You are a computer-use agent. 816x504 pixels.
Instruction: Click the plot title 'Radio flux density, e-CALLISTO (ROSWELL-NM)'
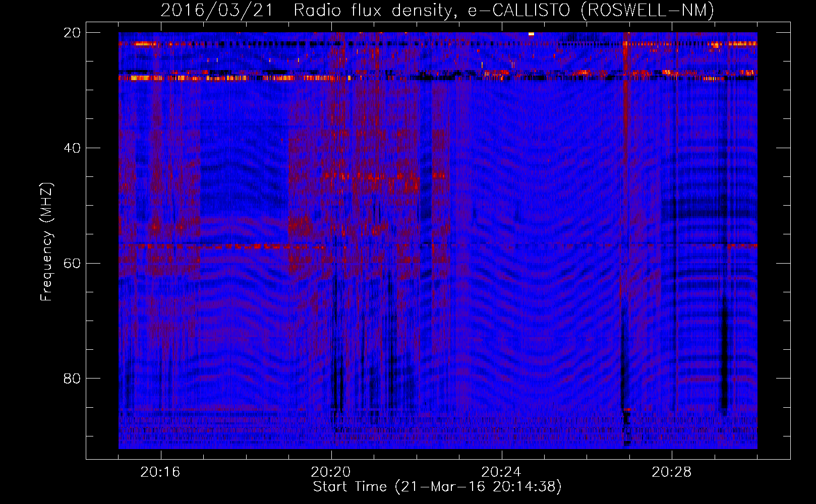(x=504, y=10)
